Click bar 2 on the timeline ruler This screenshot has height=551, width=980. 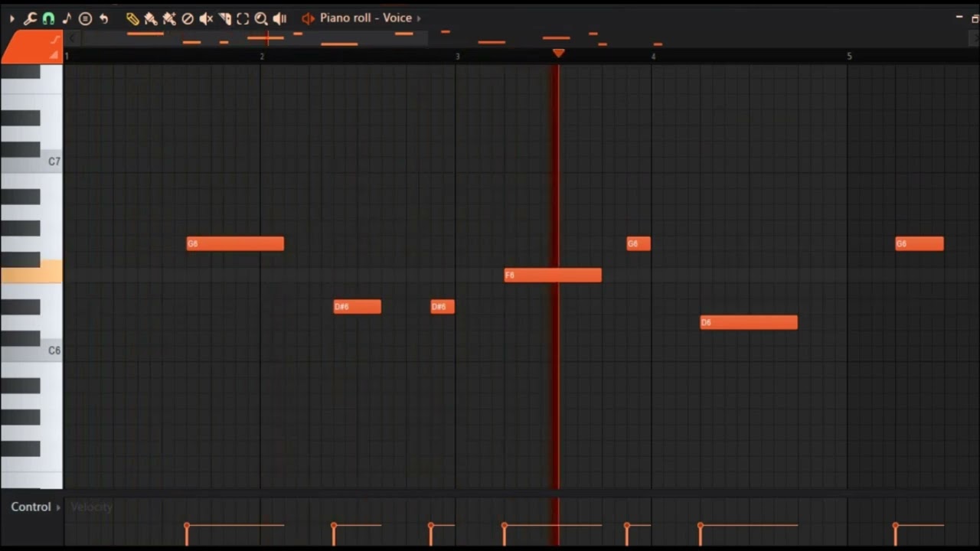[262, 56]
